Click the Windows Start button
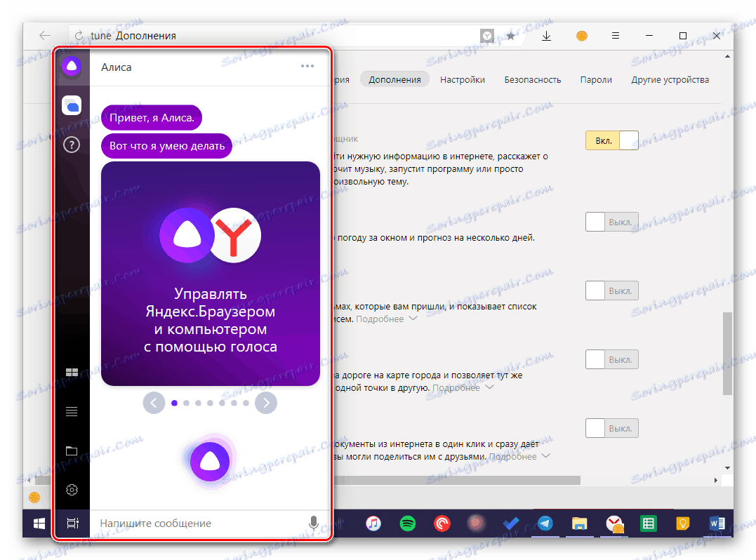Image resolution: width=756 pixels, height=560 pixels. coord(39,524)
